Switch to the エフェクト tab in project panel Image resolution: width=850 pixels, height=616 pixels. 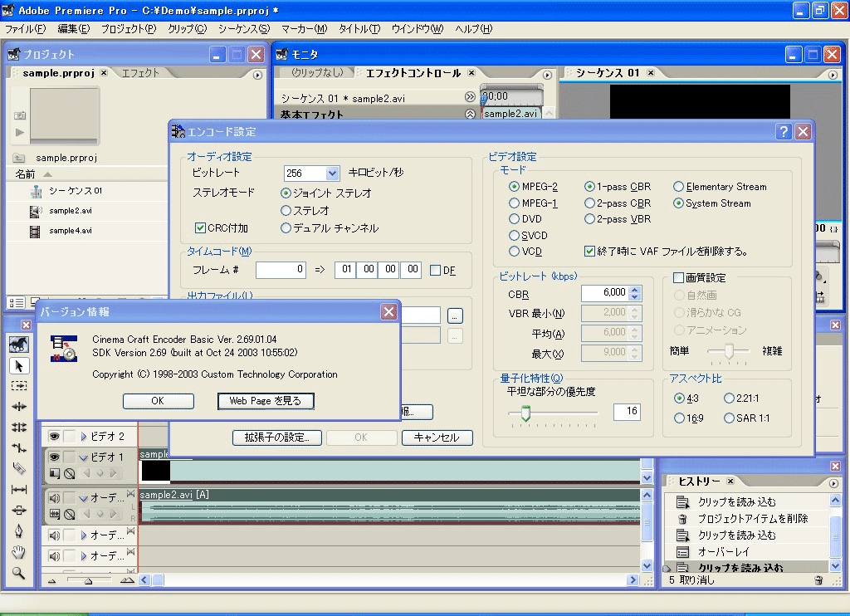140,73
